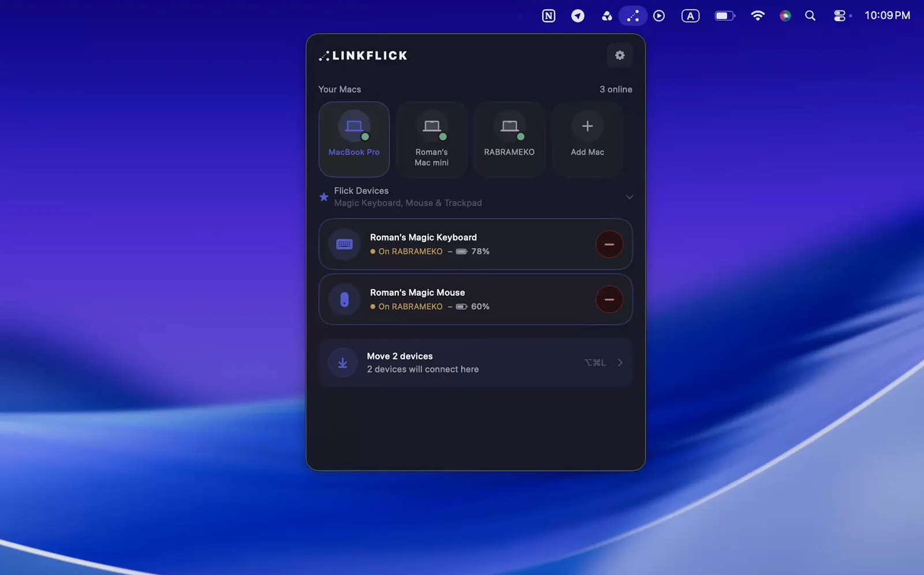Open Control Center
This screenshot has width=924, height=575.
pos(840,16)
